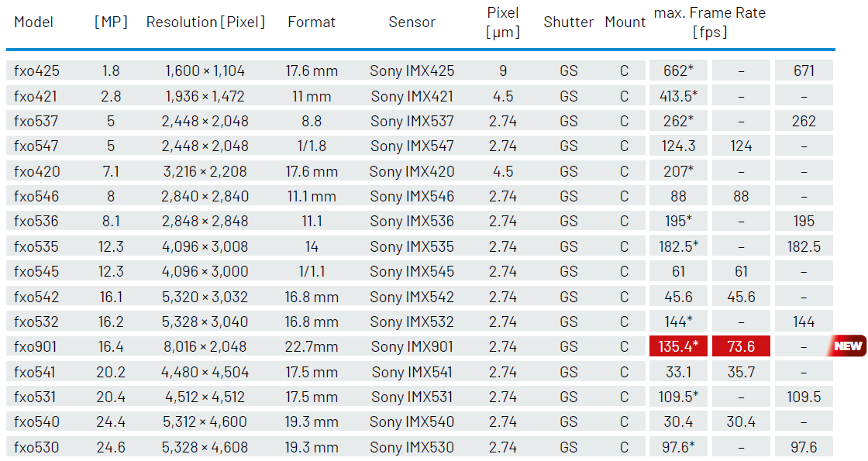This screenshot has height=461, width=868.
Task: Select the highlighted 135.4* frame rate cell
Action: 678,346
